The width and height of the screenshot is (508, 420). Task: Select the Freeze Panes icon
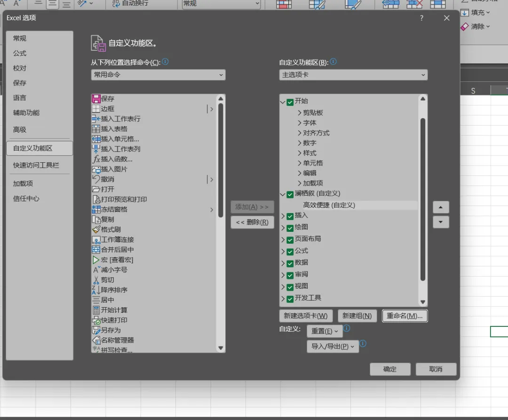(96, 209)
